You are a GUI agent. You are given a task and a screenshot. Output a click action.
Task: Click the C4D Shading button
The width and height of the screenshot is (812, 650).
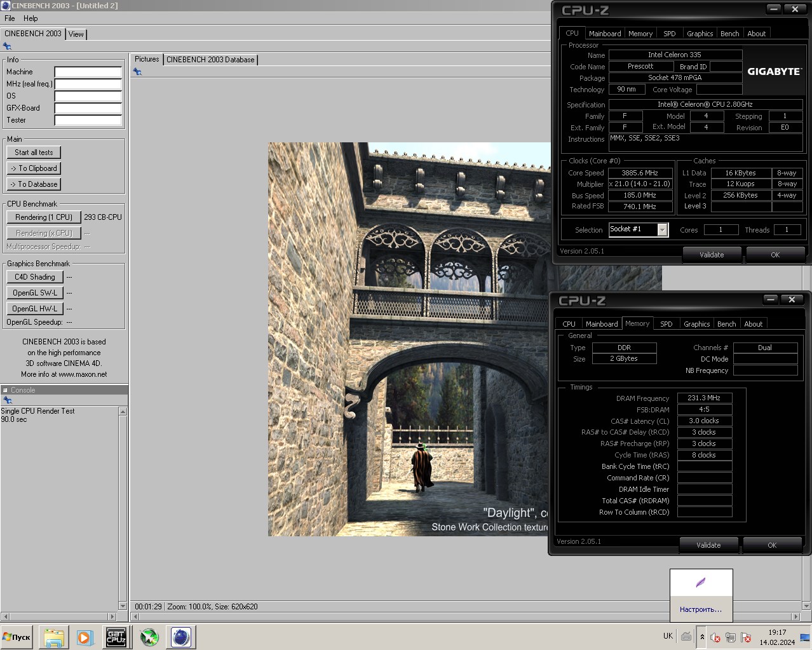35,277
